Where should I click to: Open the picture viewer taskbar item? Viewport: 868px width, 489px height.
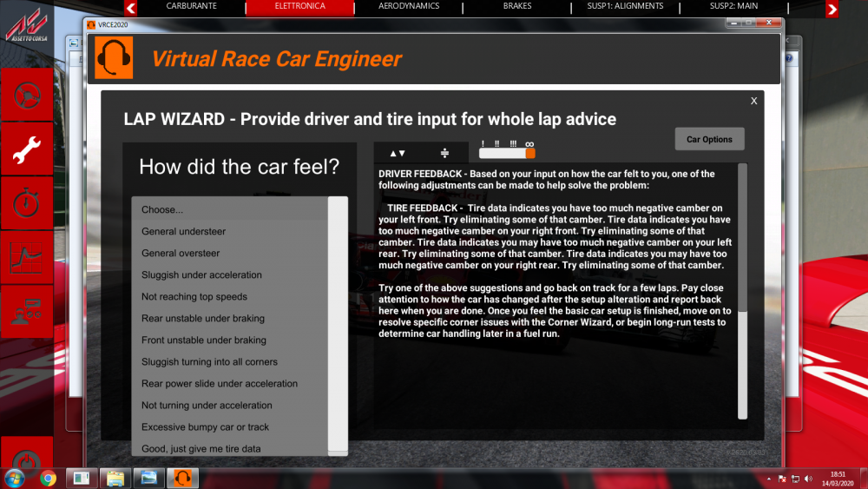tap(149, 478)
